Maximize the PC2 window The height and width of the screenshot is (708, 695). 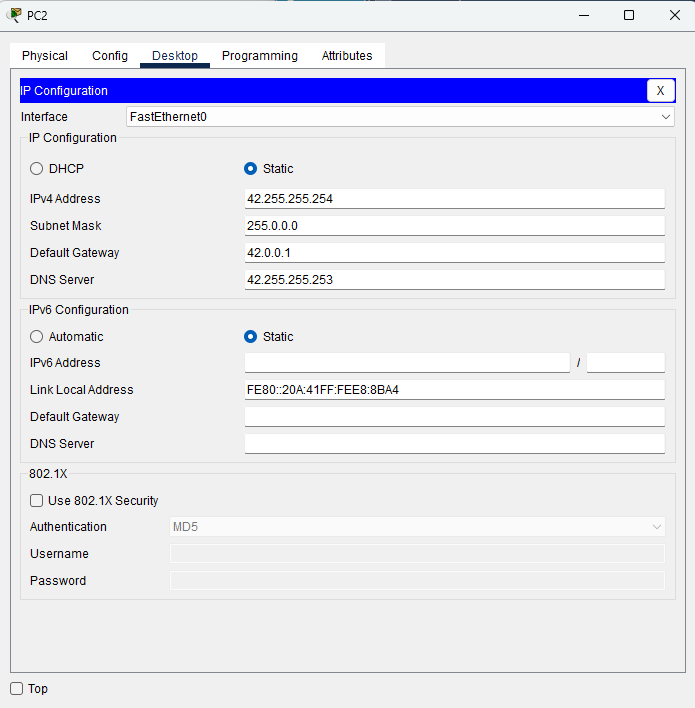pyautogui.click(x=629, y=15)
